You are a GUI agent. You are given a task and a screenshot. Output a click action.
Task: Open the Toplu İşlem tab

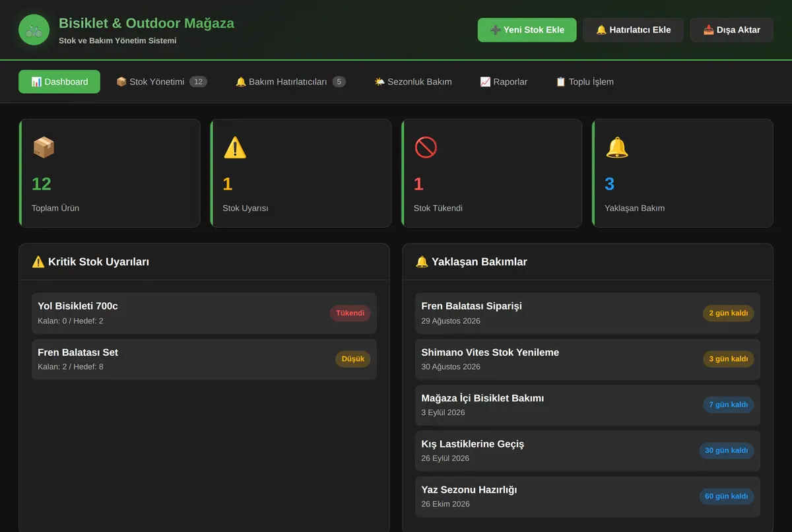[x=585, y=82]
